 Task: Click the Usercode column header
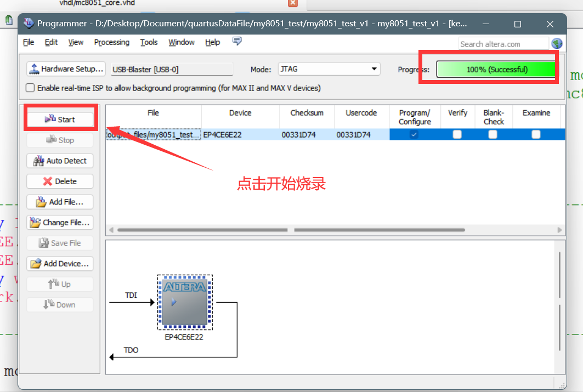click(x=361, y=117)
